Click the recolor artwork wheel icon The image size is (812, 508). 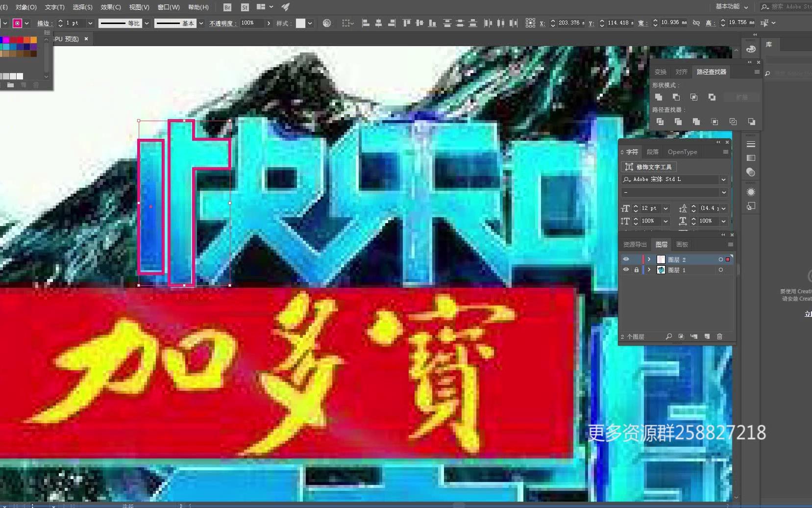pos(327,23)
